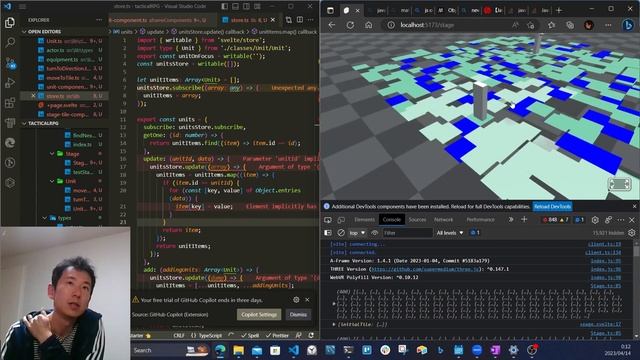Click the VR mode button in A-Frame scene

coord(620,184)
